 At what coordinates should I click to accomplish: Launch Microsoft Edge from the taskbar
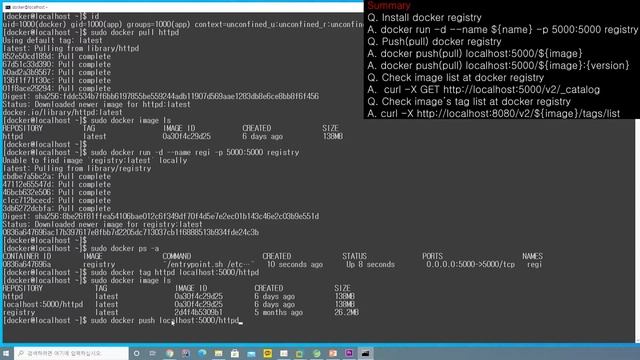point(202,353)
